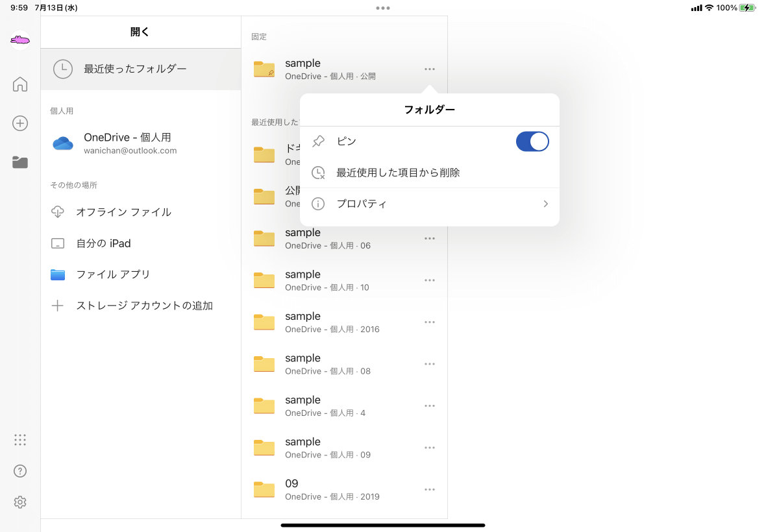Open the Settings gear icon
Image resolution: width=766 pixels, height=532 pixels.
(x=20, y=502)
